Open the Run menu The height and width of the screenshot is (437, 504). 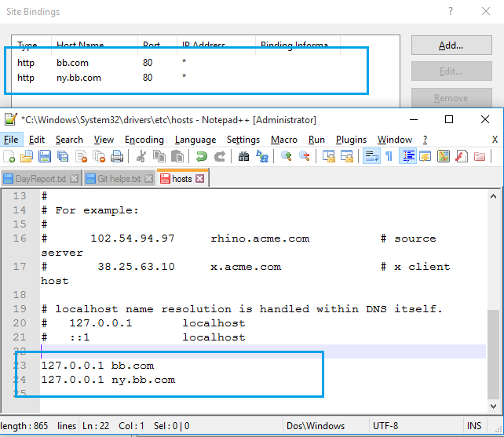click(316, 140)
